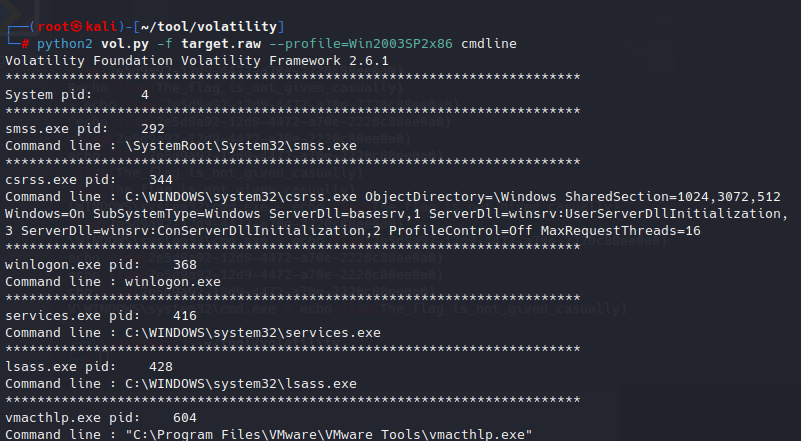Click the cmdline plugin argument

(488, 45)
